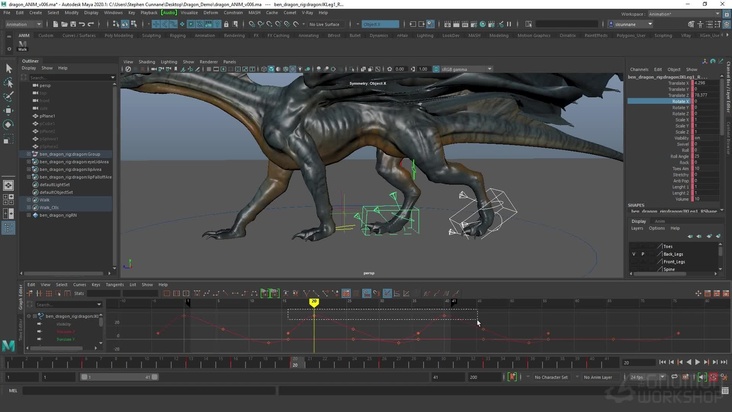Click the Maya logo icon at bottom left
Image resolution: width=732 pixels, height=412 pixels.
[x=9, y=346]
